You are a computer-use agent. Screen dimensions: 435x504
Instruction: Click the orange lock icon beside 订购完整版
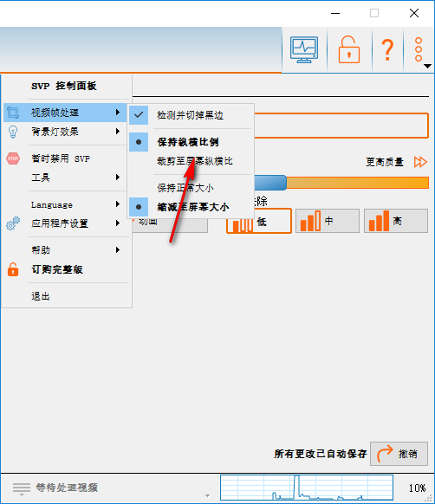pyautogui.click(x=13, y=269)
